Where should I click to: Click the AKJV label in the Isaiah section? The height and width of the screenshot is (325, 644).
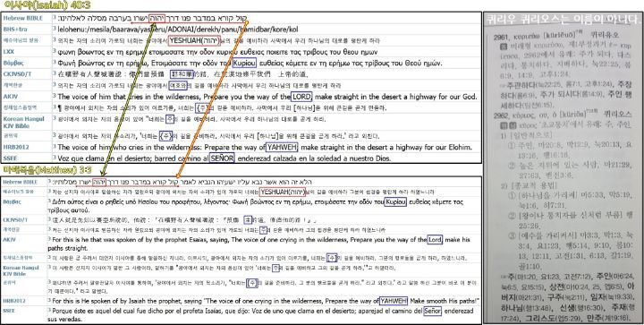(x=10, y=97)
